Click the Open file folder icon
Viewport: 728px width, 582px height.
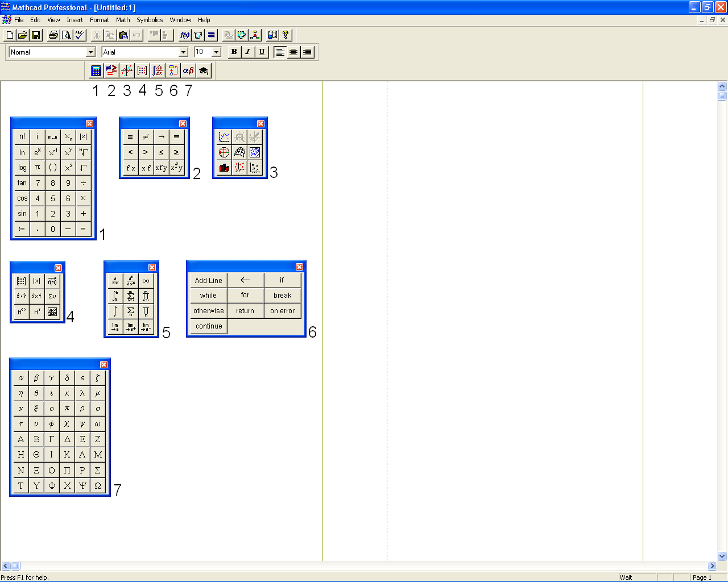(x=23, y=35)
